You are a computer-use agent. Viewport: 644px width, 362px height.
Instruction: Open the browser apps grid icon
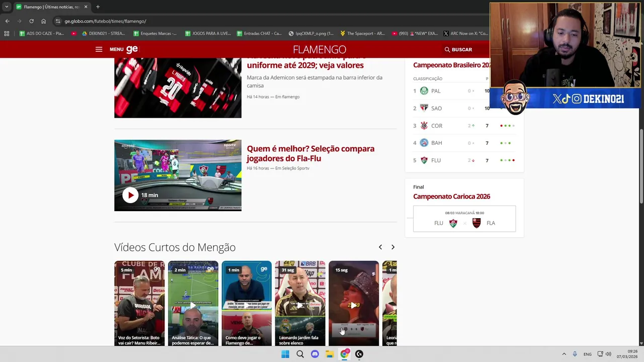click(7, 33)
